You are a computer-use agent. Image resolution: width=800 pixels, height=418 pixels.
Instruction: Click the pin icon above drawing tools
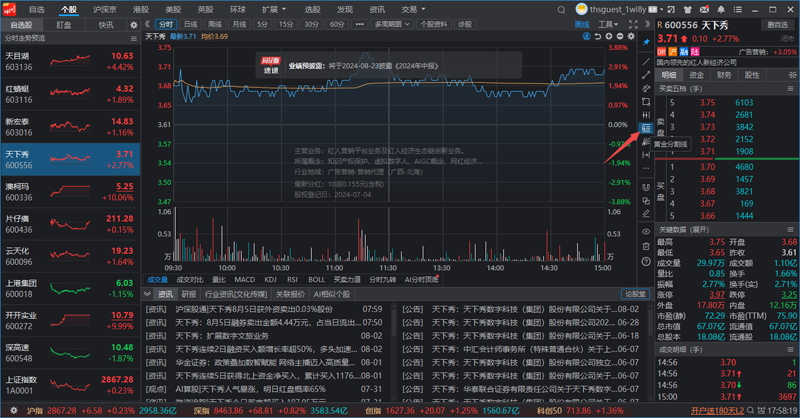point(646,43)
